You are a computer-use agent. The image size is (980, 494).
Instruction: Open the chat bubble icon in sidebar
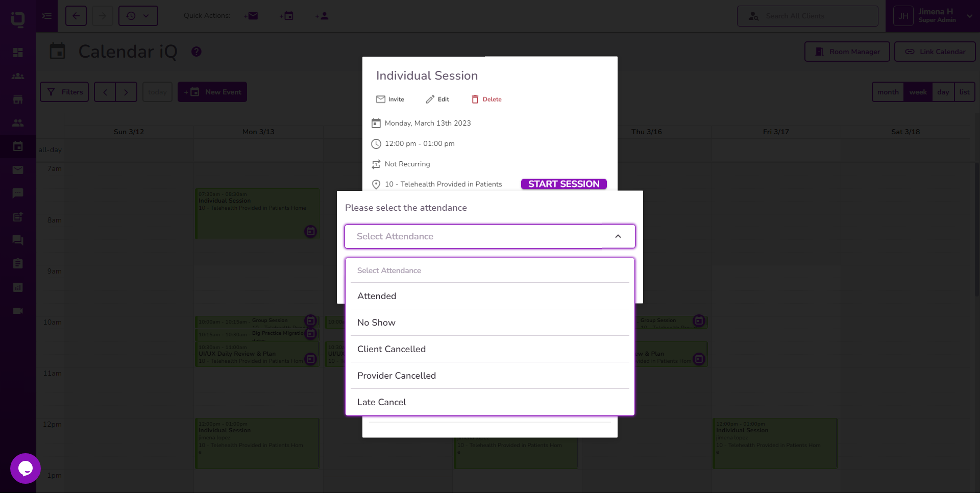[18, 193]
